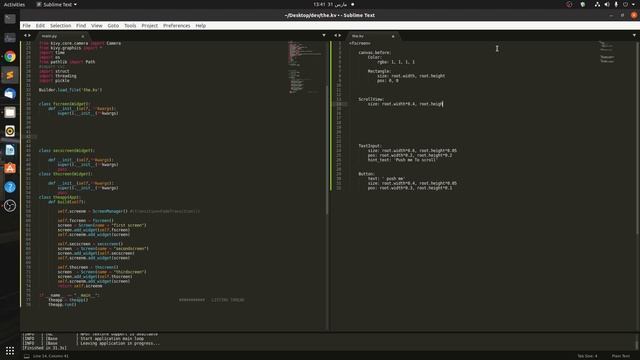Open Ubuntu Software store in dock
Viewport: 640px width, 360px height.
(10, 168)
